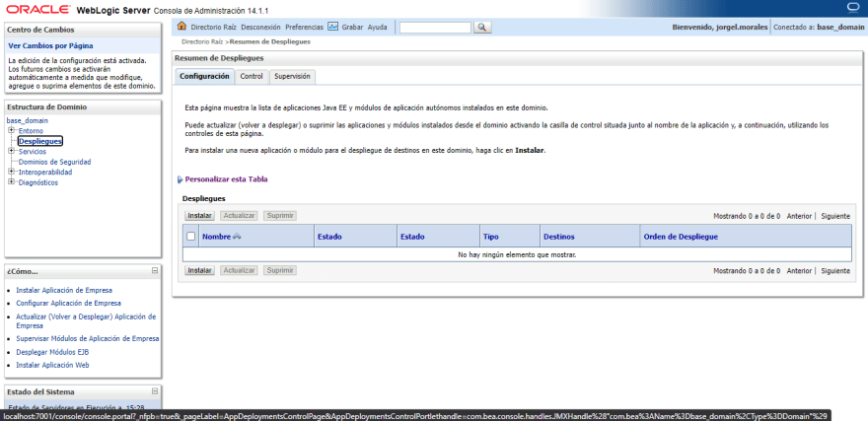The height and width of the screenshot is (421, 868).
Task: Open Configurar Aplicación de Empresa help link
Action: point(69,303)
